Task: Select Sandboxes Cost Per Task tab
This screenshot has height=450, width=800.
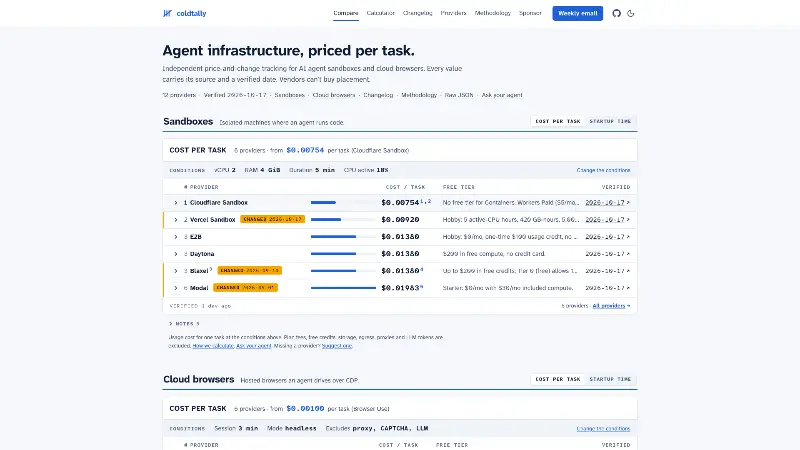Action: click(558, 121)
